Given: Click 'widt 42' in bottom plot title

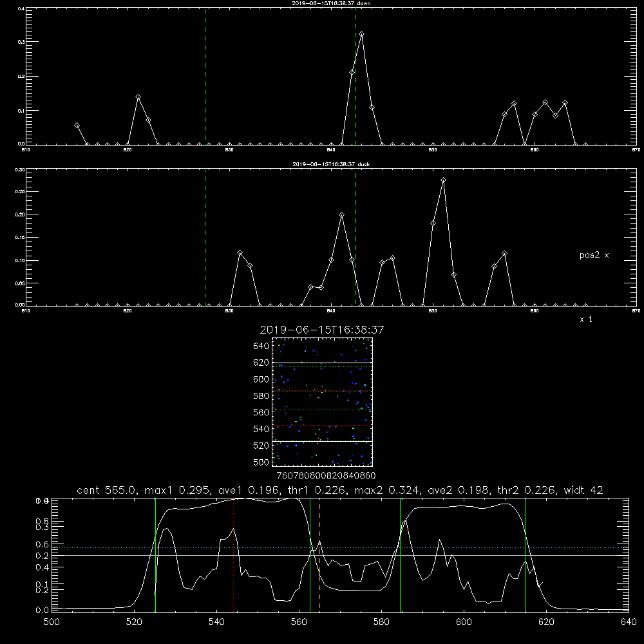Looking at the screenshot, I should pyautogui.click(x=583, y=490).
